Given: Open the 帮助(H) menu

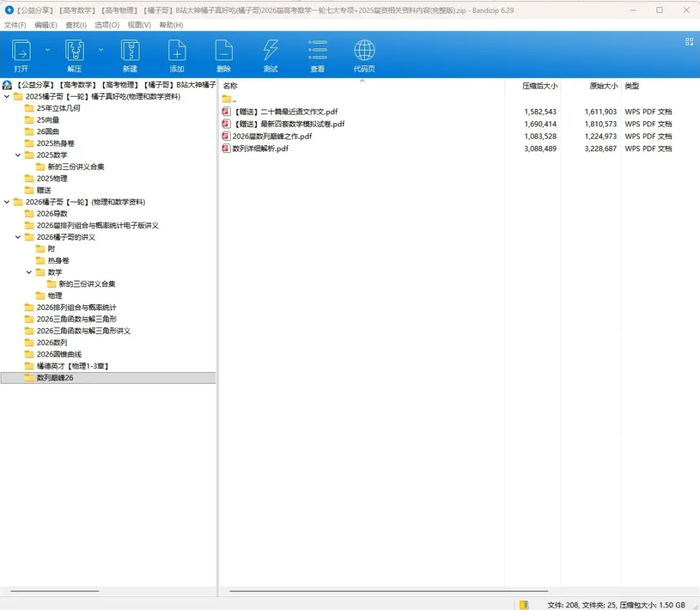Looking at the screenshot, I should point(171,25).
